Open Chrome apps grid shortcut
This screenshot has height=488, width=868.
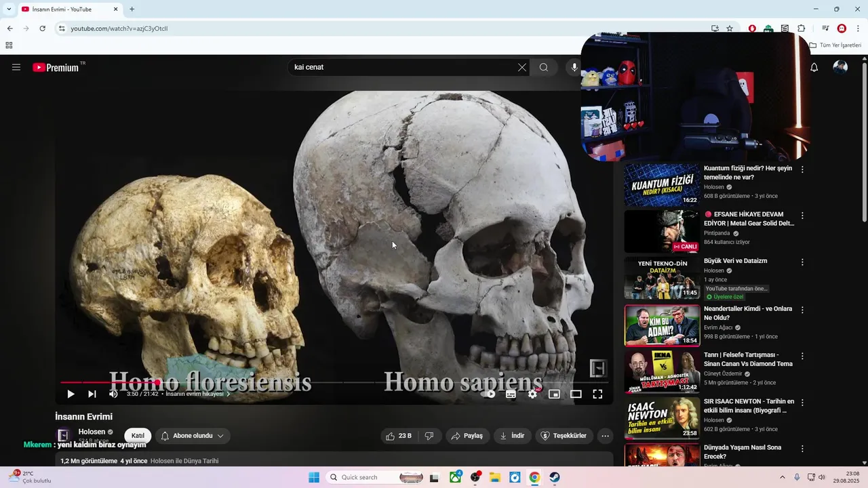point(9,45)
